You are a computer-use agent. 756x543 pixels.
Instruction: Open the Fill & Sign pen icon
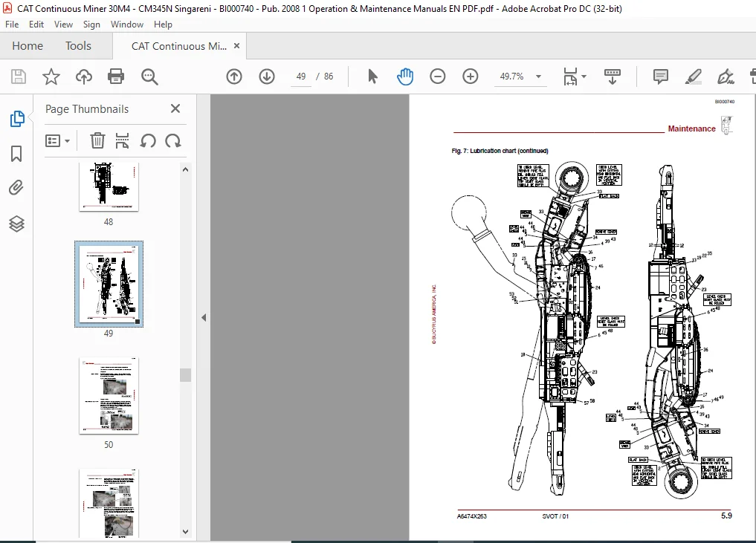click(x=726, y=77)
